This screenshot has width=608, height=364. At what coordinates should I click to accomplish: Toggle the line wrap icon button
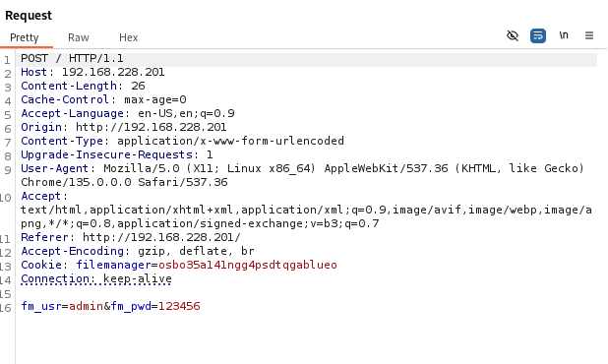pyautogui.click(x=538, y=35)
